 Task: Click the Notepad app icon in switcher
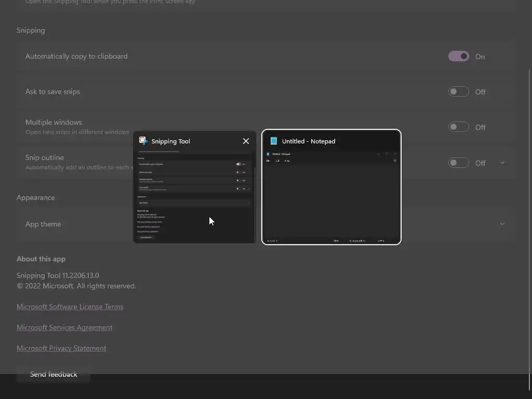(x=273, y=141)
